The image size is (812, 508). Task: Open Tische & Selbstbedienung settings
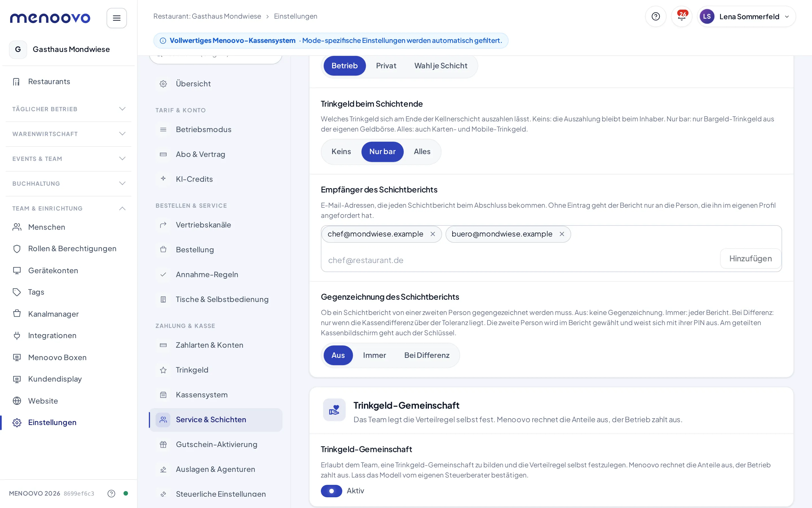(215, 299)
